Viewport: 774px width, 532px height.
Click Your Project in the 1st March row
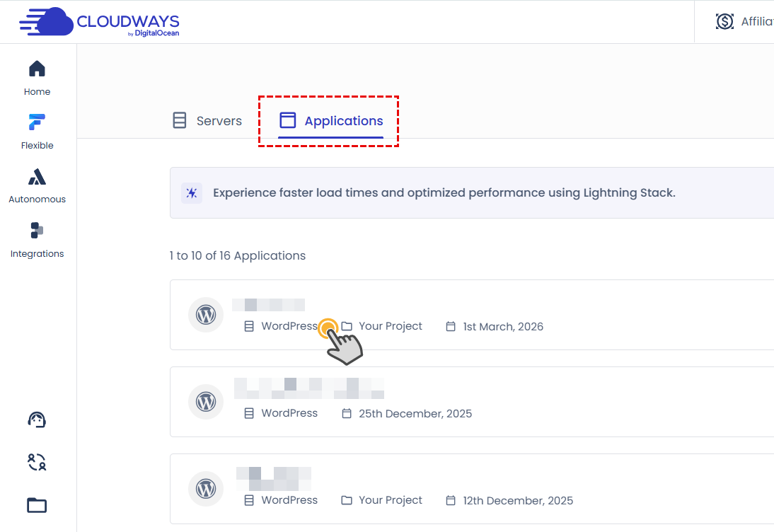391,326
